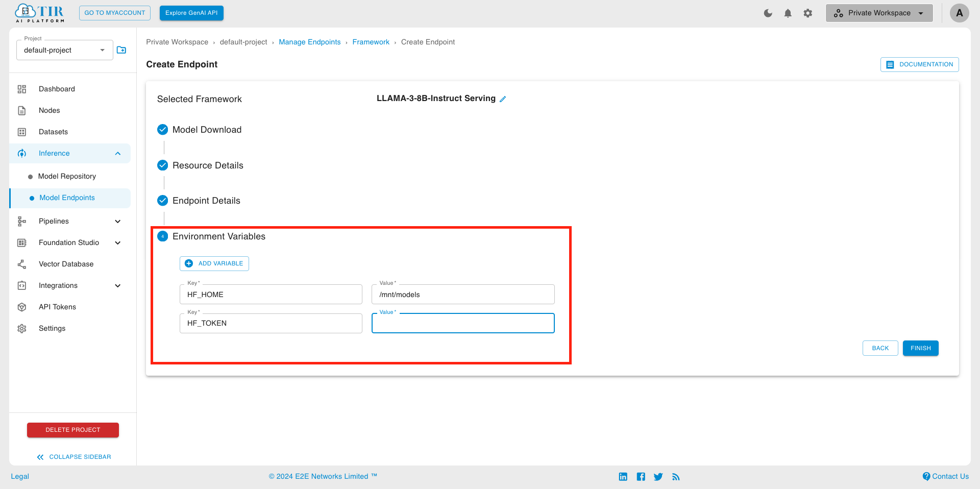This screenshot has height=489, width=980.
Task: Open the Private Workspace dropdown
Action: [x=879, y=13]
